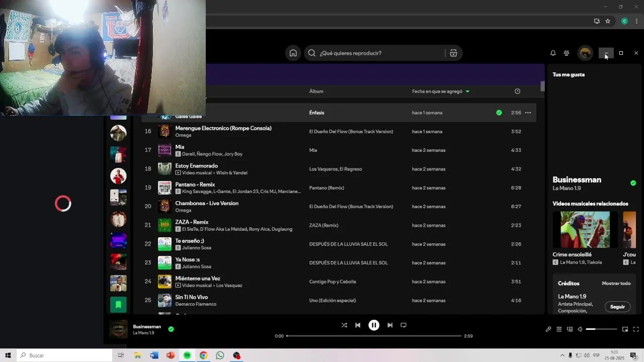This screenshot has height=362, width=644.
Task: Open sidebar playlist beside track 18
Action: coord(118,176)
